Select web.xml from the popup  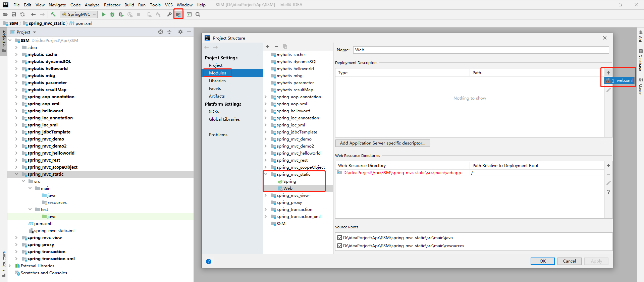(619, 80)
